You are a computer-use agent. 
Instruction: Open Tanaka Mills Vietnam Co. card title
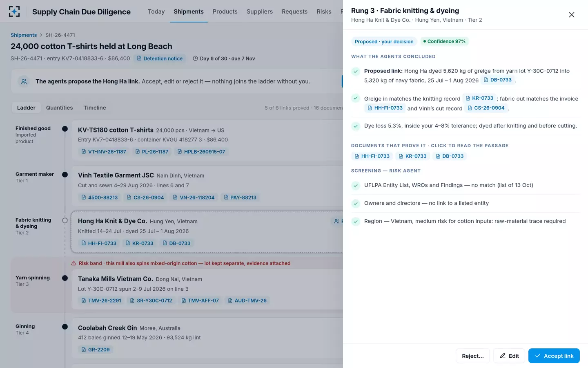tap(116, 279)
